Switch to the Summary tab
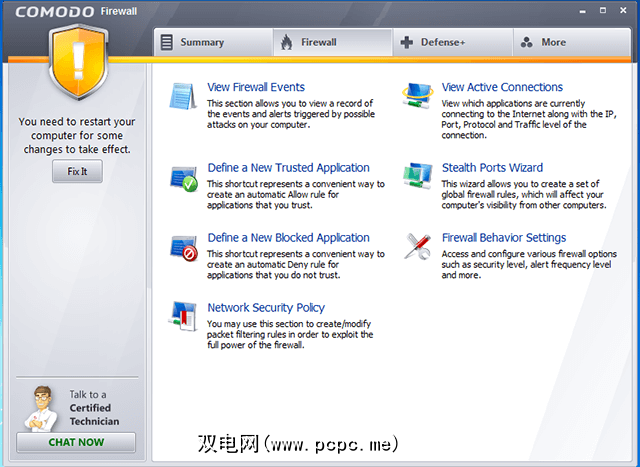Screen dimensions: 640x467 click(213, 42)
